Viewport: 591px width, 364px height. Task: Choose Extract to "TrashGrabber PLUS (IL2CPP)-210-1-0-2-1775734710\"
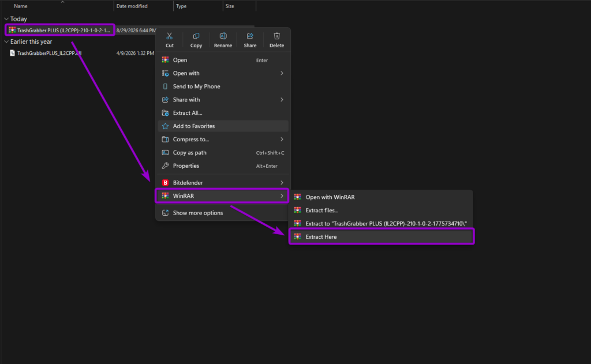381,223
